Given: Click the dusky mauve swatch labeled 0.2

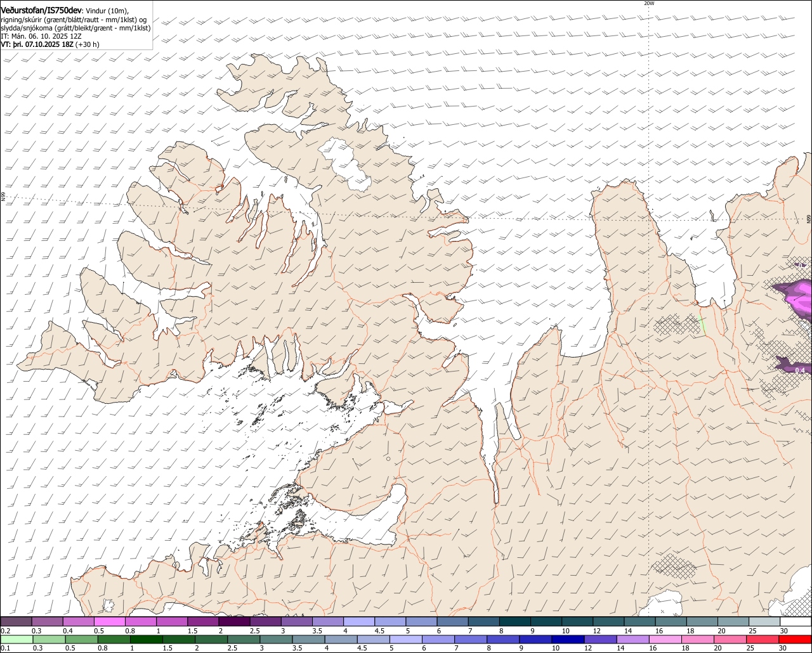Looking at the screenshot, I should (16, 622).
